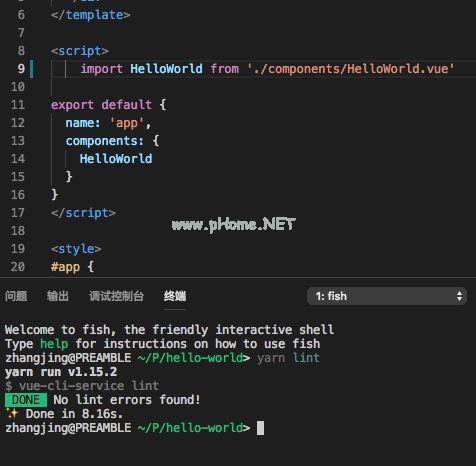Click the opening <script> tag
Image resolution: width=476 pixels, height=466 pixels.
click(x=80, y=51)
